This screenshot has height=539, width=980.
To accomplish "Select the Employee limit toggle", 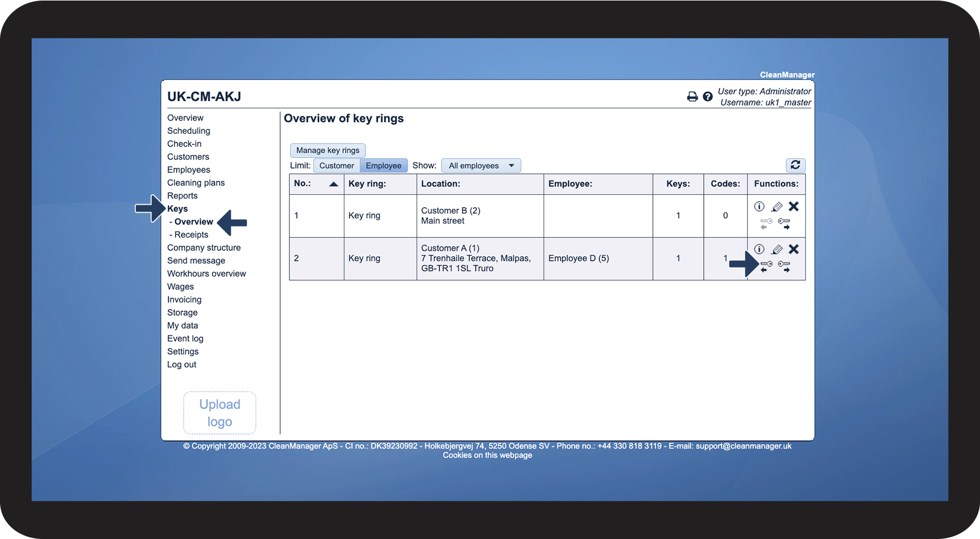I will pyautogui.click(x=383, y=165).
